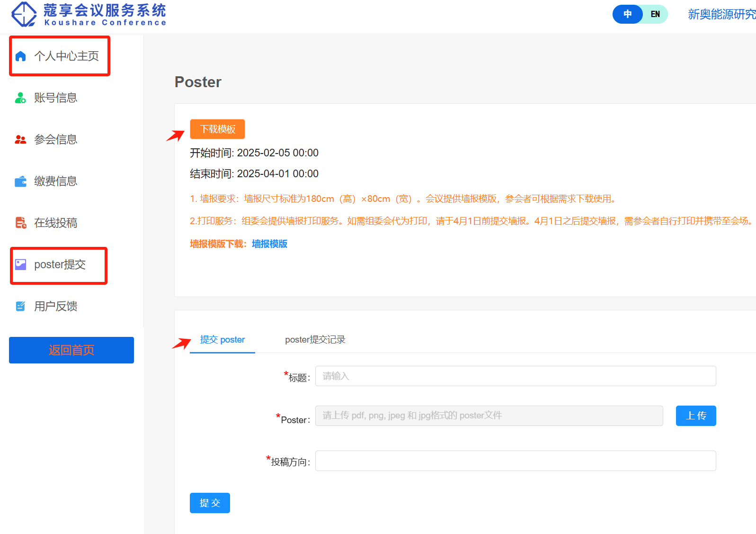
Task: Click the green user icon for 账号信息
Action: pos(20,98)
